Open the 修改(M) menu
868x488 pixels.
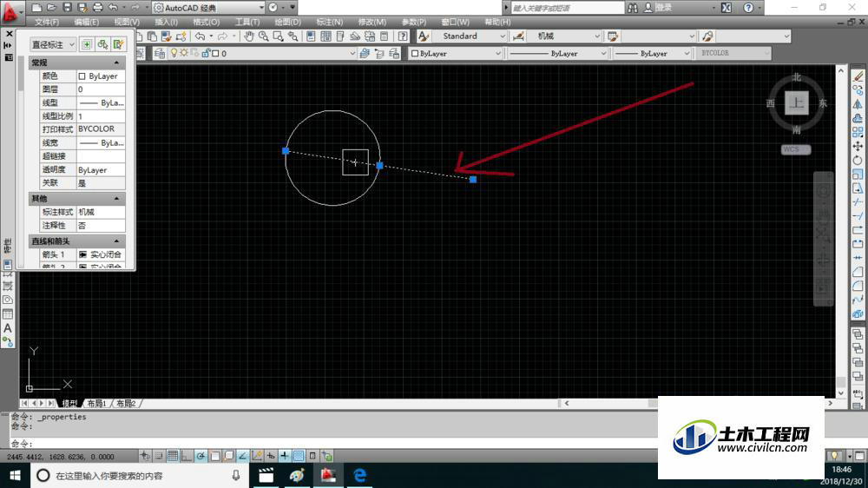pyautogui.click(x=372, y=23)
